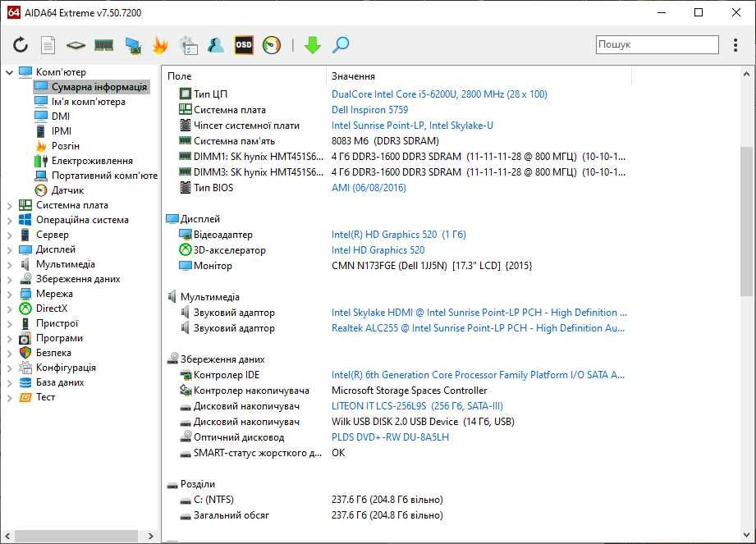Open the memory module benchmark icon
Image resolution: width=756 pixels, height=544 pixels.
tap(103, 45)
